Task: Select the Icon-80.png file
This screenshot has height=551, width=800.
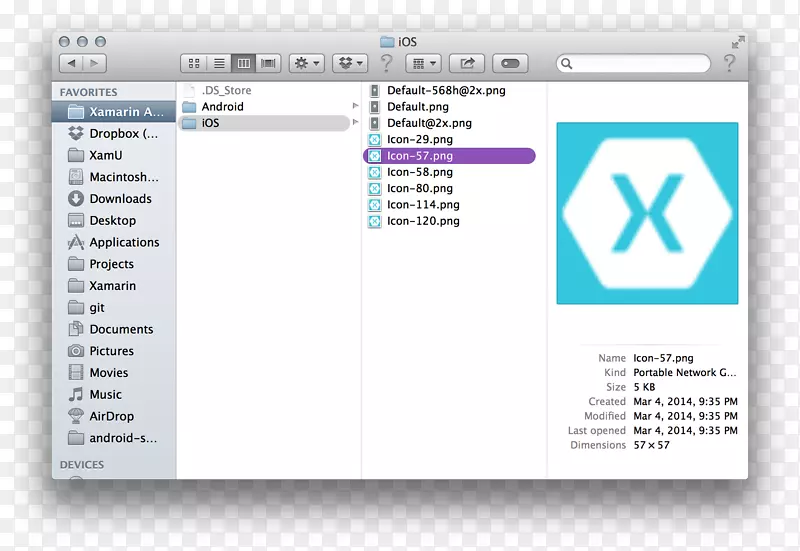Action: (x=449, y=188)
